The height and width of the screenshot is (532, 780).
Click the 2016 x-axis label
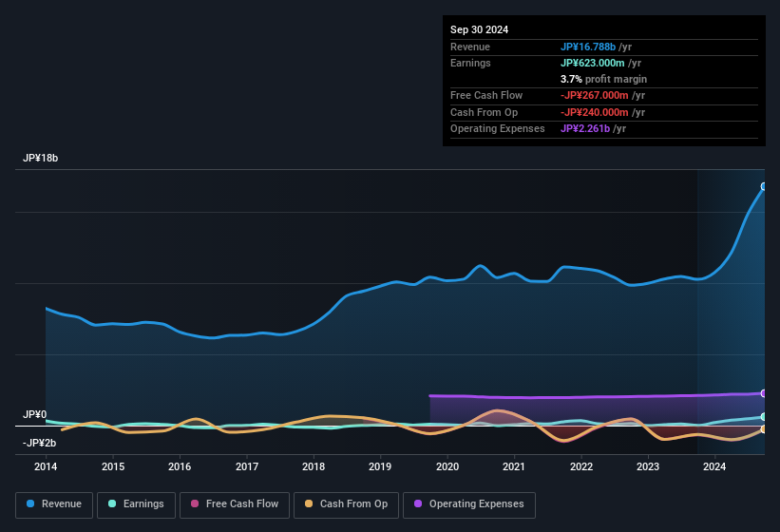tap(180, 466)
